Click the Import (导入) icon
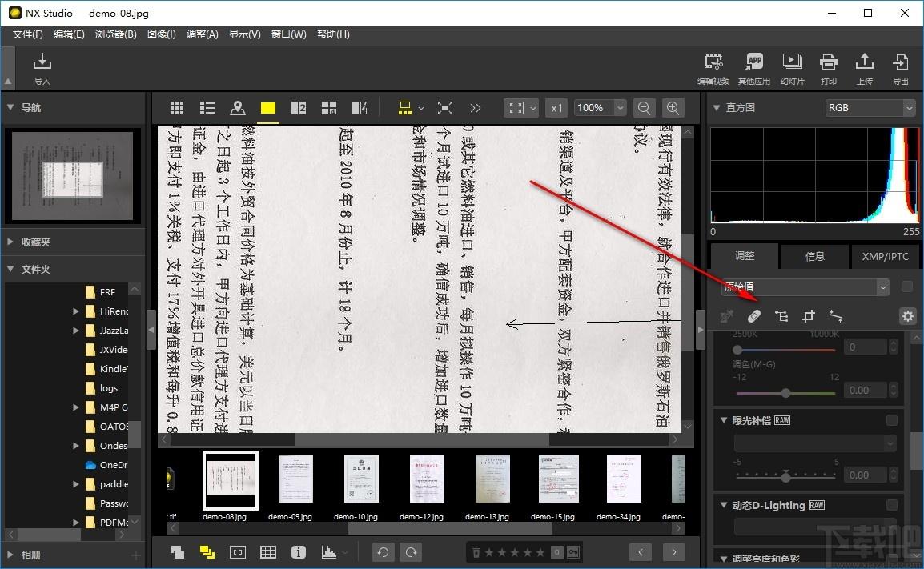Screen dimensions: 924x569 click(x=42, y=68)
